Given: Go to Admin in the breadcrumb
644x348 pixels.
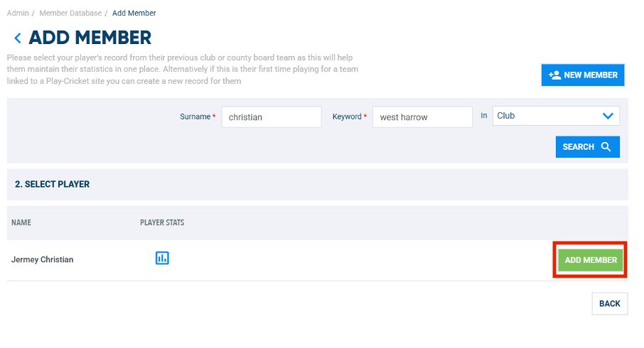Looking at the screenshot, I should click(18, 13).
